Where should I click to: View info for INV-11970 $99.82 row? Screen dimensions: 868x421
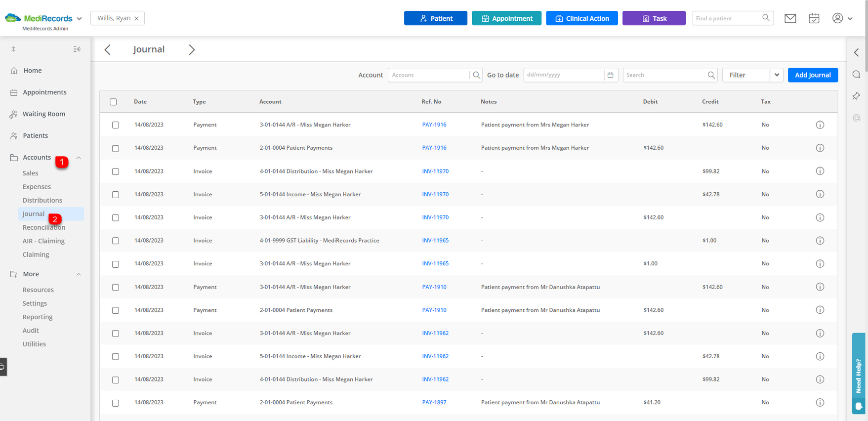820,171
